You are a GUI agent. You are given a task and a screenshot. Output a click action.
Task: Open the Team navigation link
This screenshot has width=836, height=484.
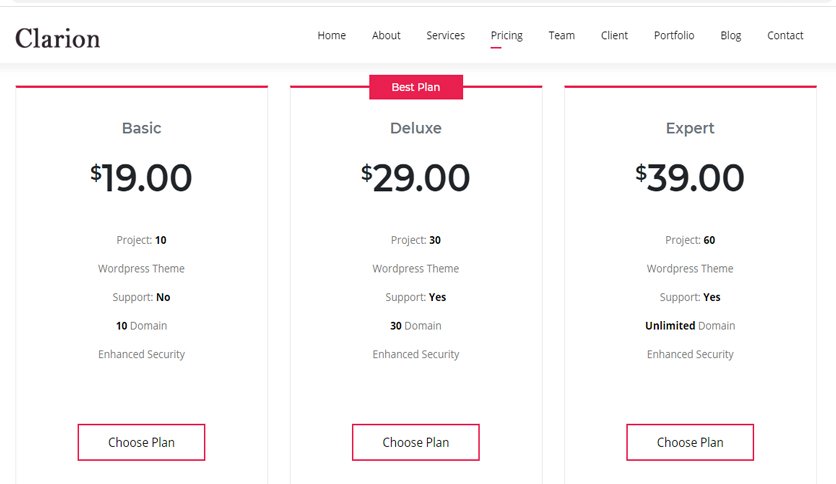click(x=561, y=35)
